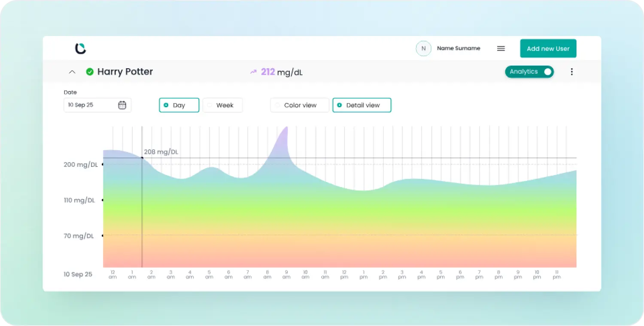Click the Add new User button
Image resolution: width=644 pixels, height=326 pixels.
pyautogui.click(x=548, y=48)
